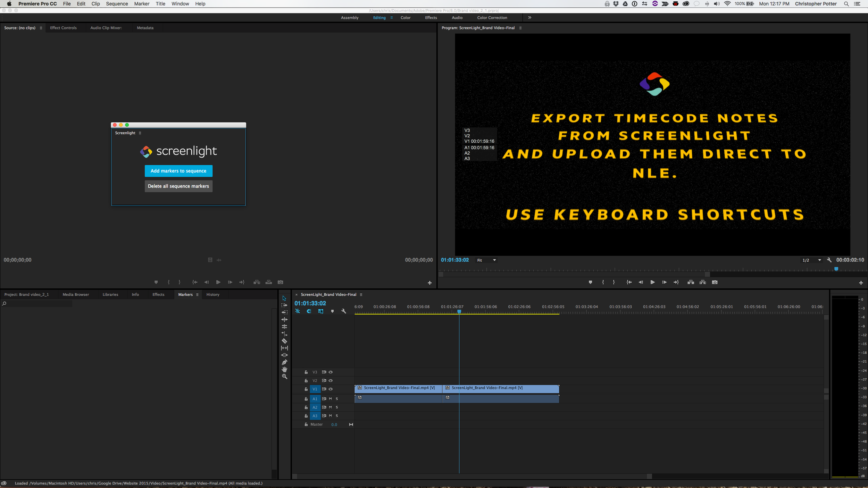Image resolution: width=868 pixels, height=488 pixels.
Task: Step forward one frame in Program Monitor
Action: point(664,282)
